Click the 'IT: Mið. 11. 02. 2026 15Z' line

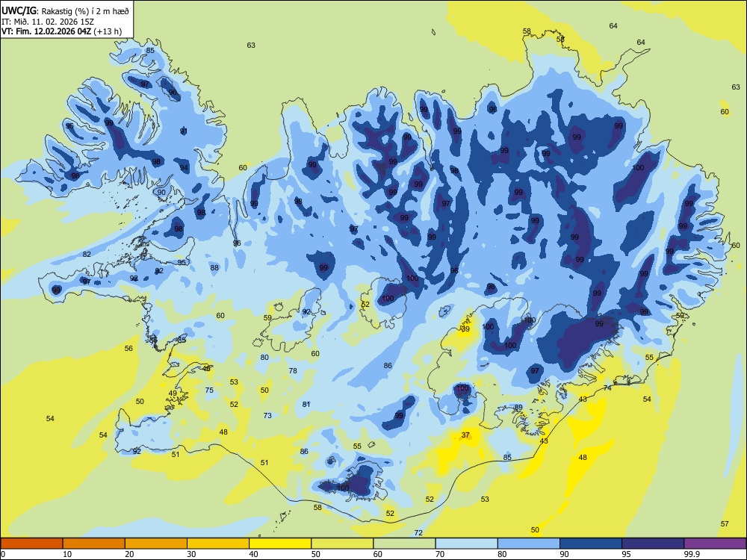coord(47,22)
